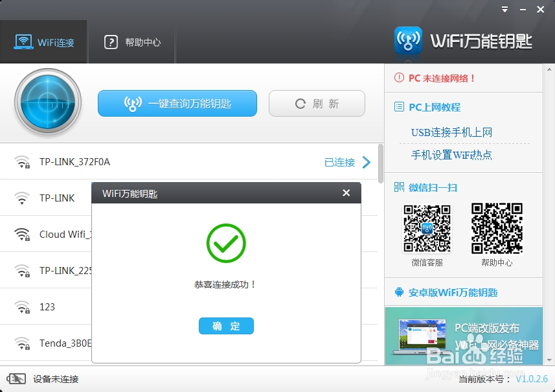Open the PC上网教程 heading
The height and width of the screenshot is (392, 555).
pos(435,107)
